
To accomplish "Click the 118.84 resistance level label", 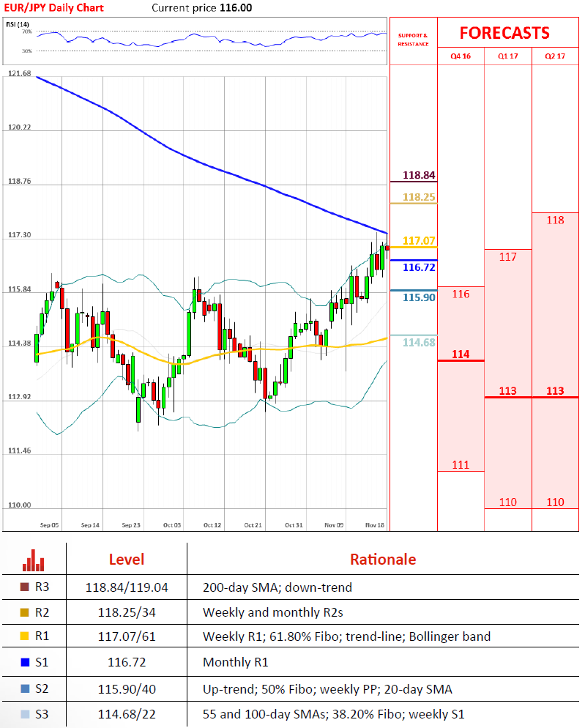I will click(x=419, y=175).
